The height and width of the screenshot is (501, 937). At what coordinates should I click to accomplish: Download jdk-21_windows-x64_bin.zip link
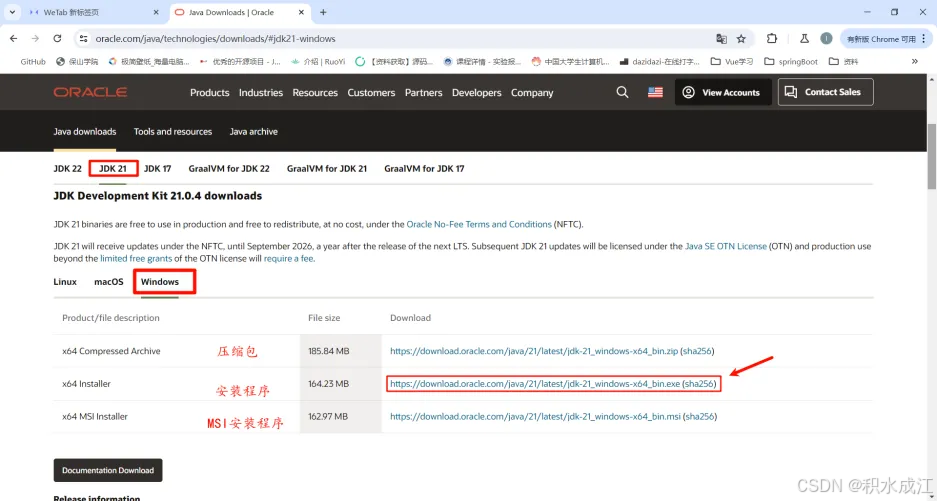coord(534,351)
